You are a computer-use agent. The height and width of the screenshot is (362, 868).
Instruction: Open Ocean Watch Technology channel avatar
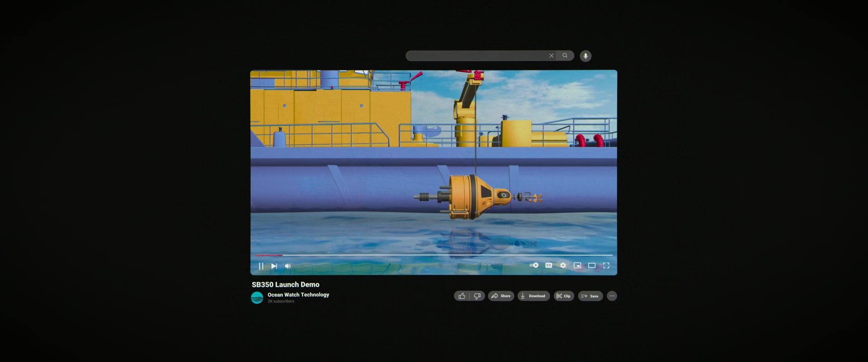[x=257, y=297]
